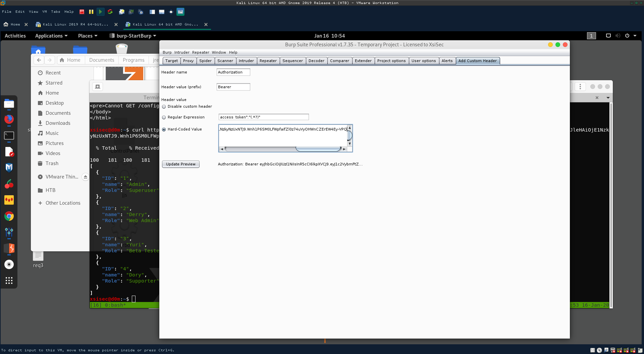Take a VMware snapshot with the clock icon
This screenshot has width=644, height=354.
(x=122, y=12)
